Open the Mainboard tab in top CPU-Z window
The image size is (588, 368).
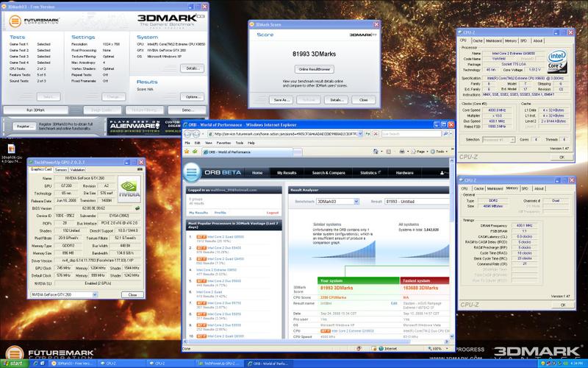pos(493,40)
